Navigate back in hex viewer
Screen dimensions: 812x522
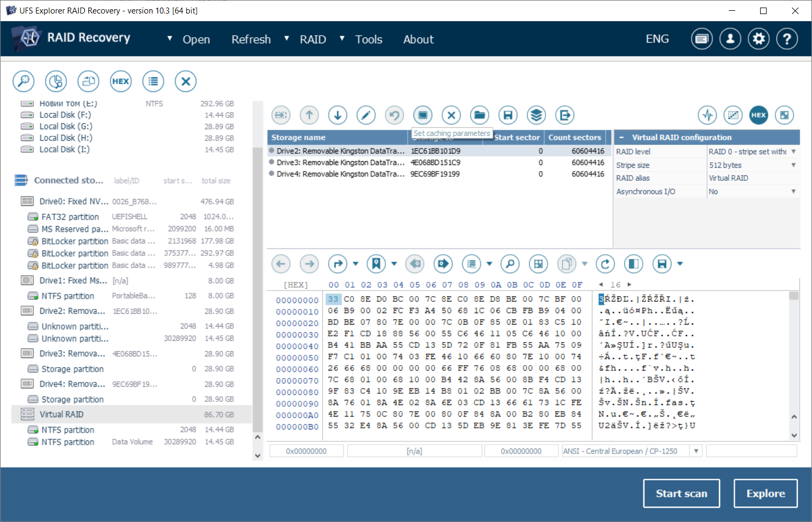tap(281, 264)
